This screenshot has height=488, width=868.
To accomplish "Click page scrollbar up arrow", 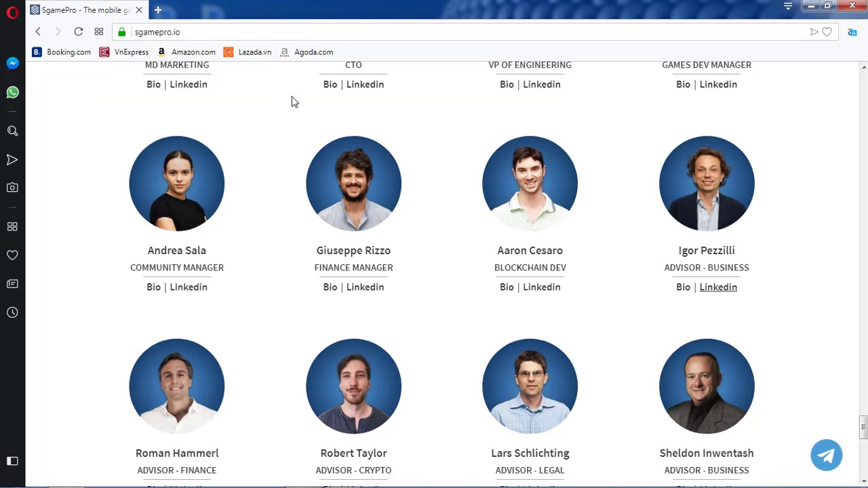I will 863,67.
